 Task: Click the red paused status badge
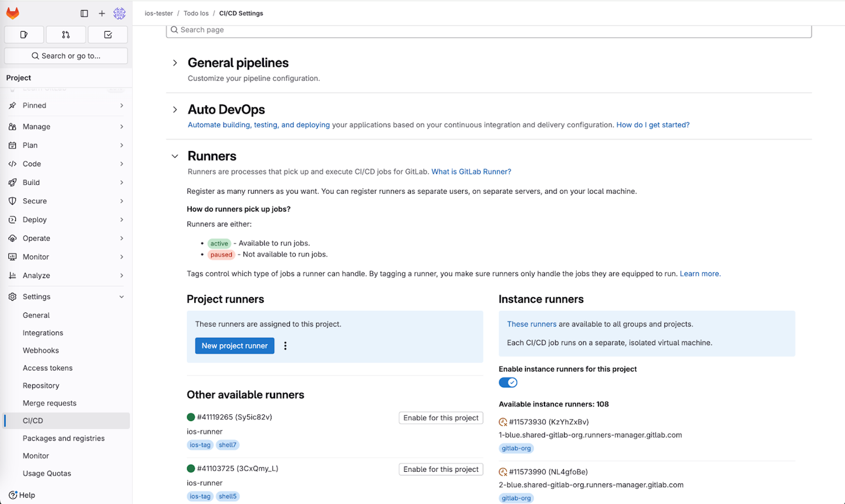221,255
